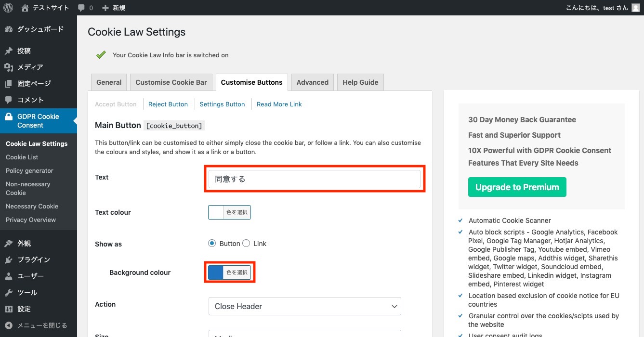The image size is (644, 337).
Task: Open プラグイン in the sidebar
Action: click(x=34, y=259)
